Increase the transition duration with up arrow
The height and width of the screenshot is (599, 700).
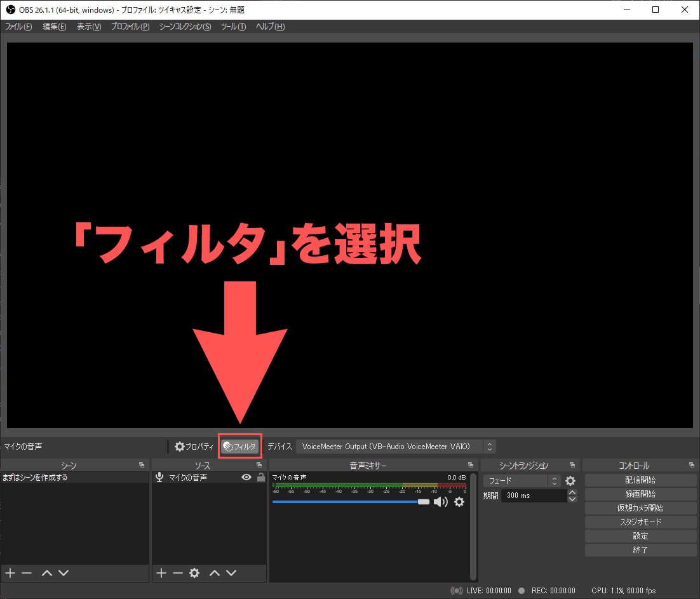[x=572, y=492]
